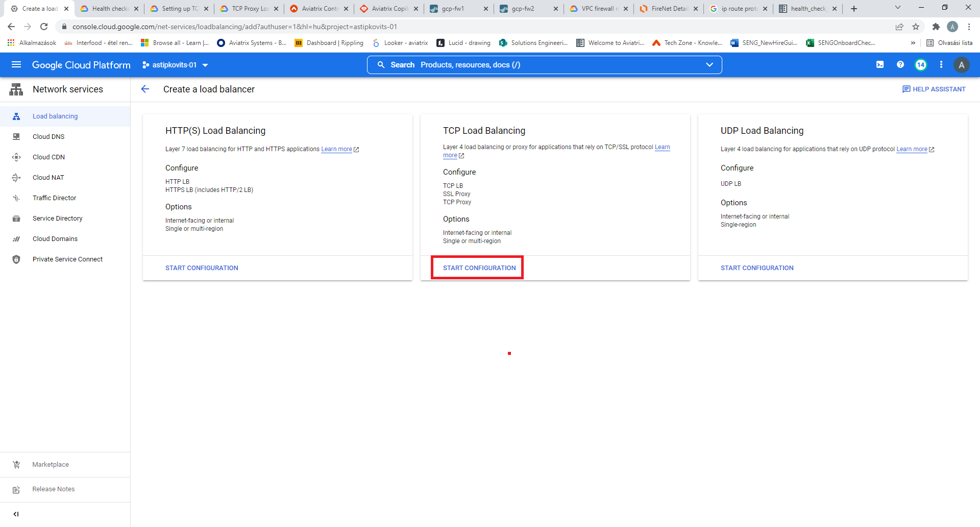Open the astipkovits-01 project selector
The height and width of the screenshot is (527, 980).
(x=175, y=65)
